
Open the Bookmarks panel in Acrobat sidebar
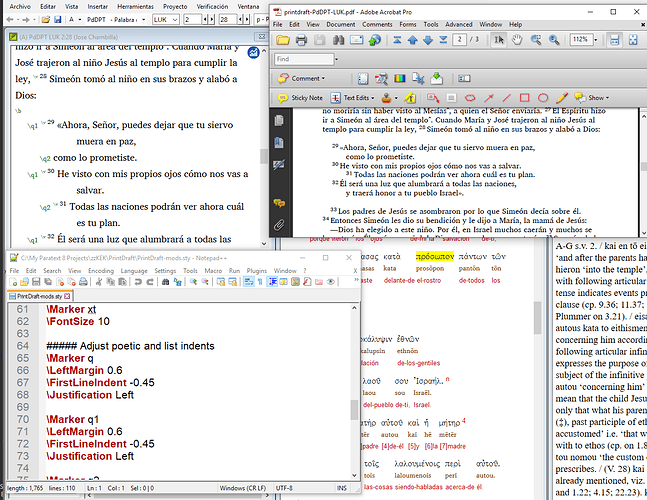[x=279, y=143]
